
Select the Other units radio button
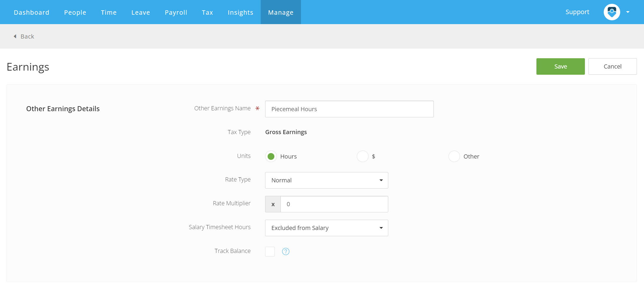click(454, 156)
